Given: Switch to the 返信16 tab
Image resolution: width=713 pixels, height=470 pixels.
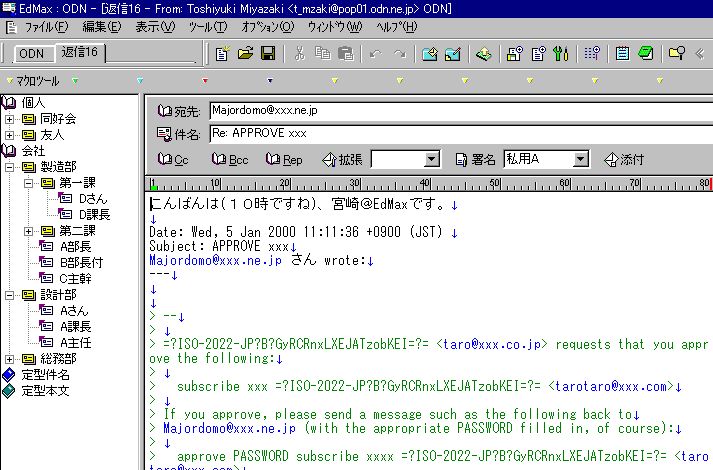Looking at the screenshot, I should [x=80, y=52].
